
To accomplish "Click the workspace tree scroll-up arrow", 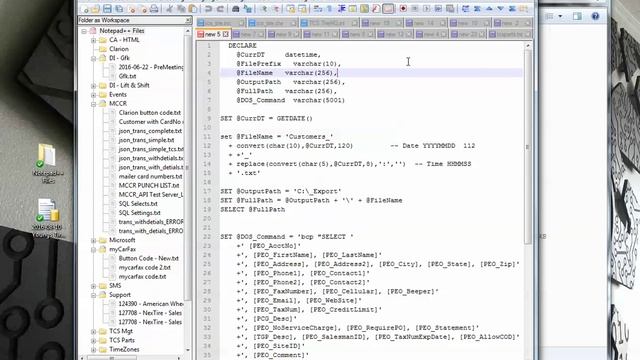I will tap(188, 31).
